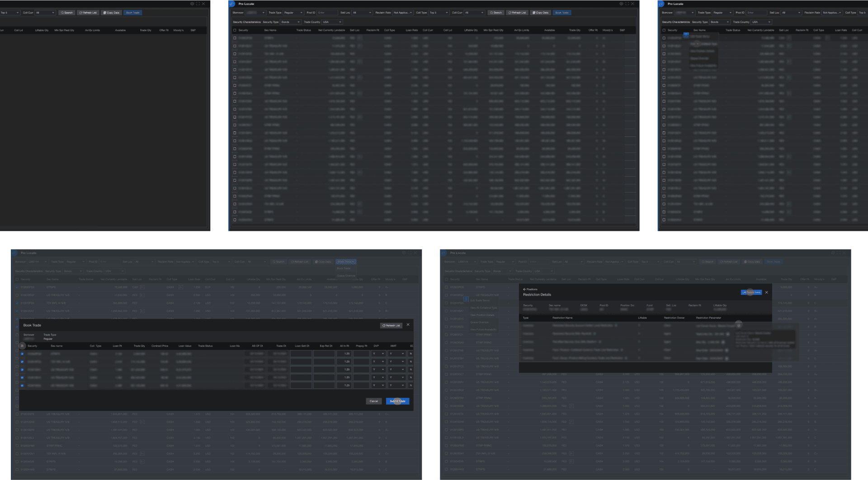Click the settings gear in the top-middle Pre Locate window
Screen dimensions: 868x480
[x=621, y=4]
